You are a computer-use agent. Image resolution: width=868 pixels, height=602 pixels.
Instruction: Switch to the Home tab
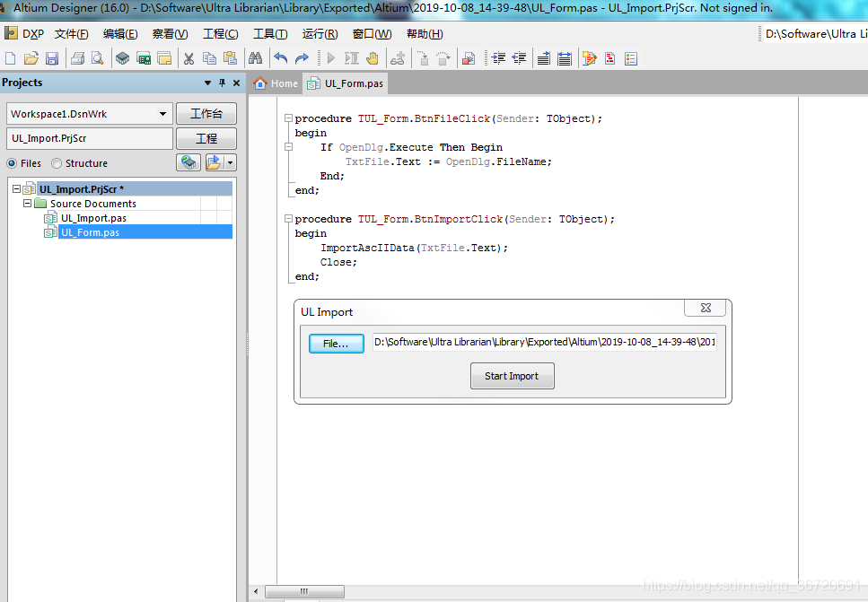point(276,83)
